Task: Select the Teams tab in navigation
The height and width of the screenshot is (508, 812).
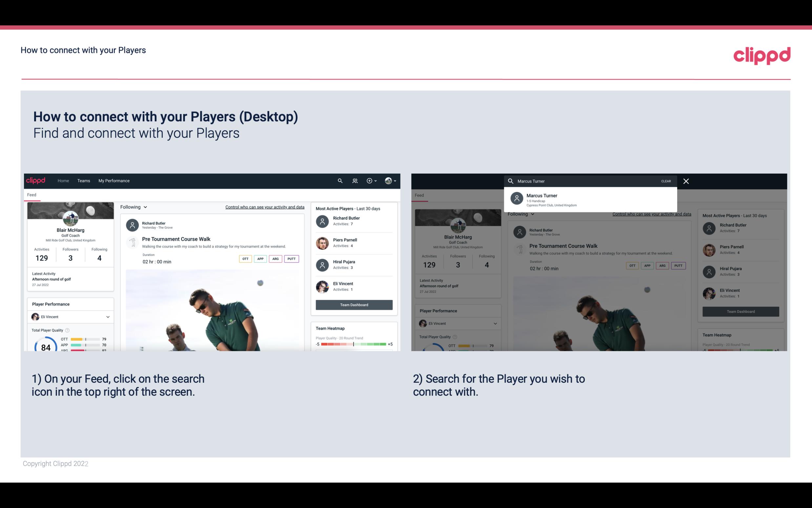Action: click(x=84, y=180)
